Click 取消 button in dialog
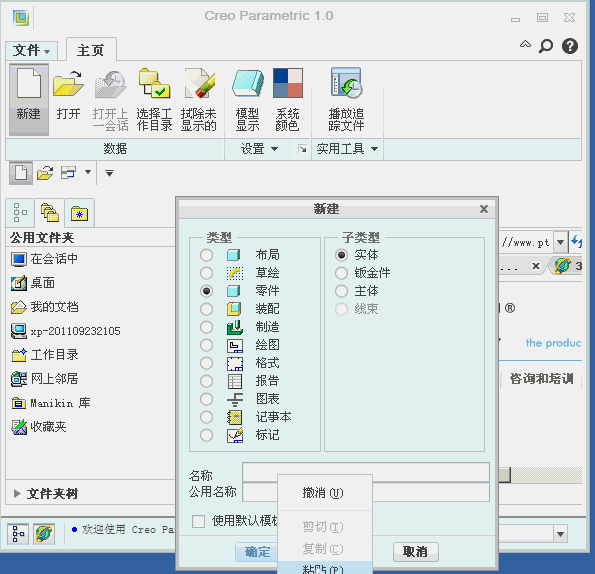 416,552
